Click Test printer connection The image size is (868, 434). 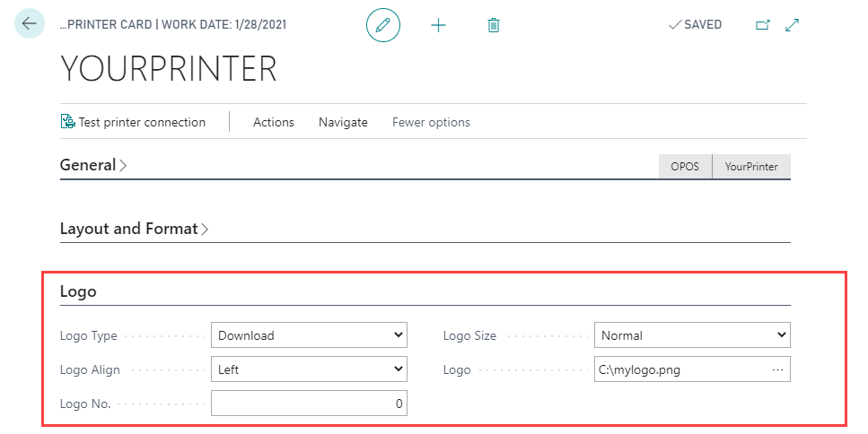pos(142,122)
